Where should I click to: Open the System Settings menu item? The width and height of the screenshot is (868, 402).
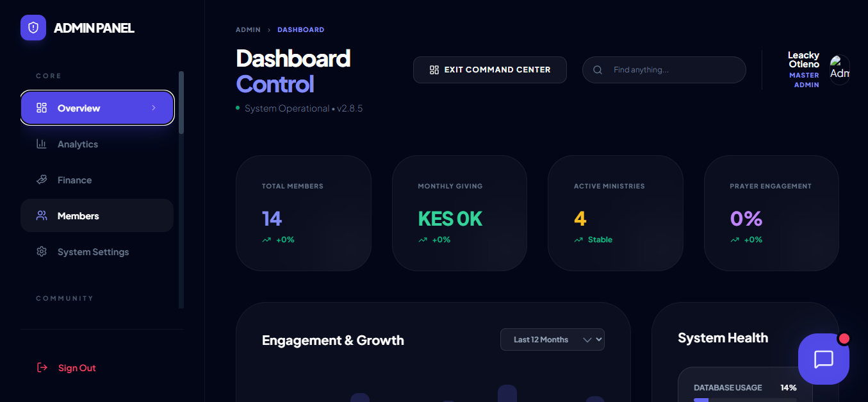click(x=93, y=252)
